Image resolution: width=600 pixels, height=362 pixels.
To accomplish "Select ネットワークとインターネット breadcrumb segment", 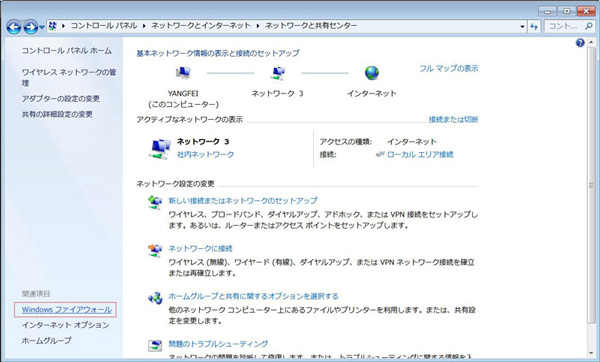I will pos(201,26).
